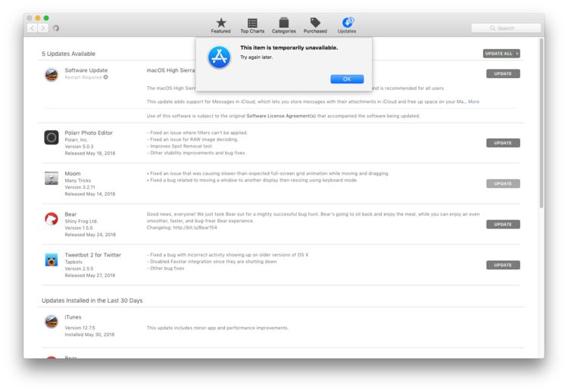568x392 pixels.
Task: Click the Moom app icon
Action: (51, 178)
